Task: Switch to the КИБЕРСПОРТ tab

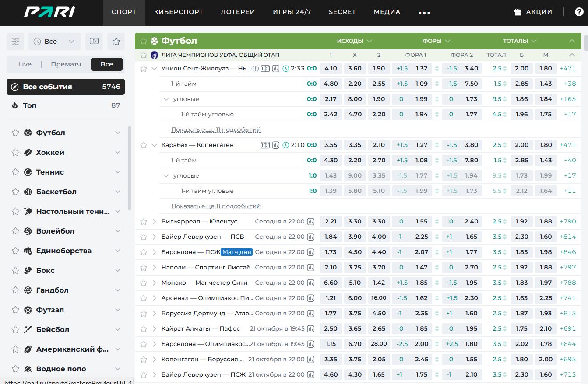Action: [x=179, y=12]
